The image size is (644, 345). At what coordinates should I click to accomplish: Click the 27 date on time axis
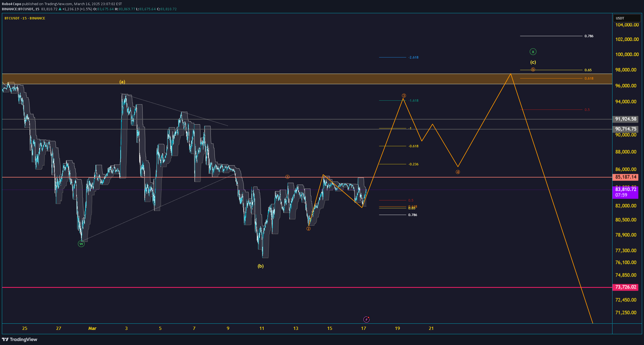(x=58, y=328)
